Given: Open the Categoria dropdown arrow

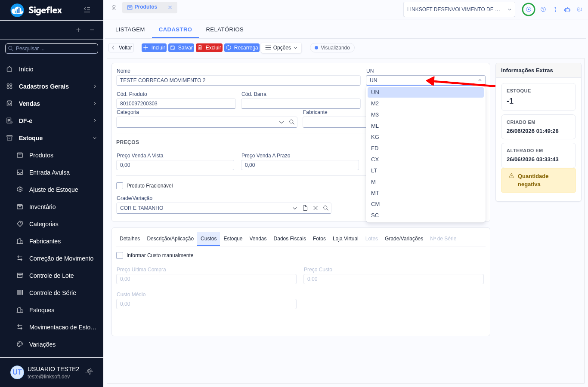Looking at the screenshot, I should coord(282,122).
